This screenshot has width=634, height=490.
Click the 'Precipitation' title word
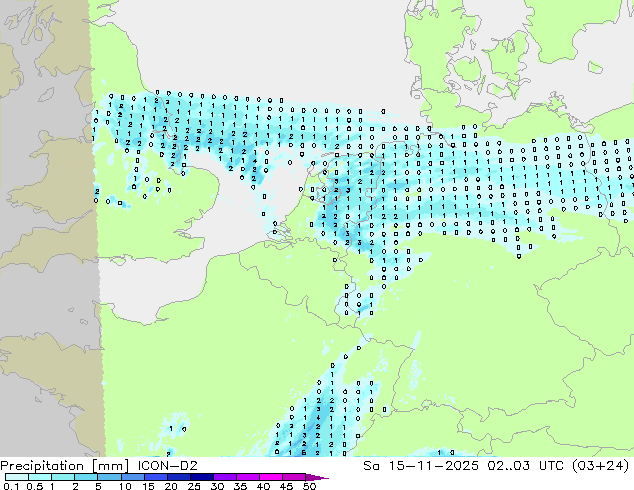(x=44, y=466)
